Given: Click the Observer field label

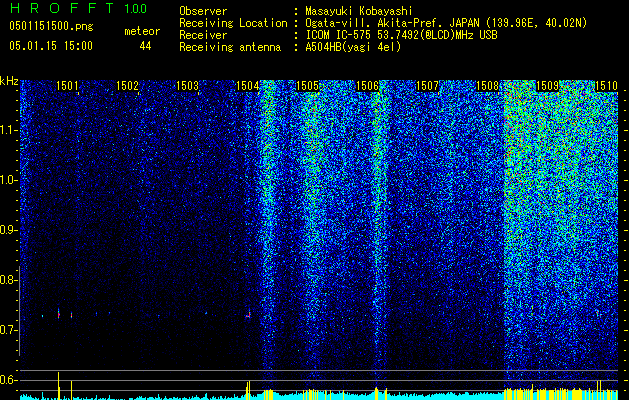Looking at the screenshot, I should click(203, 12).
